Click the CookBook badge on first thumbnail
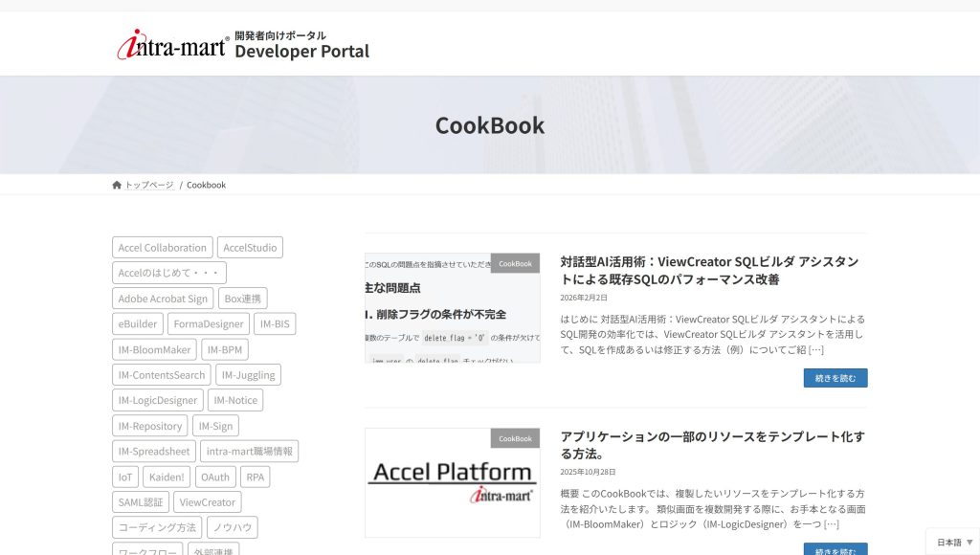 click(x=515, y=263)
